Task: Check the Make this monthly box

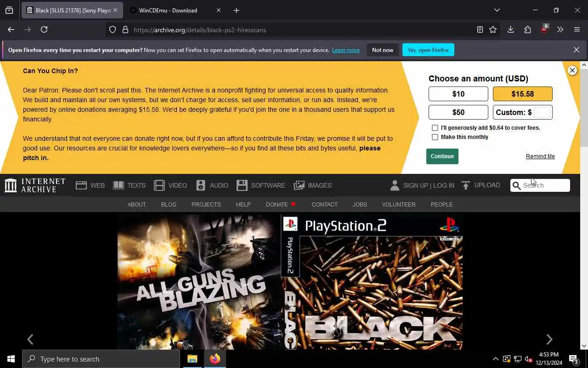Action: point(435,137)
